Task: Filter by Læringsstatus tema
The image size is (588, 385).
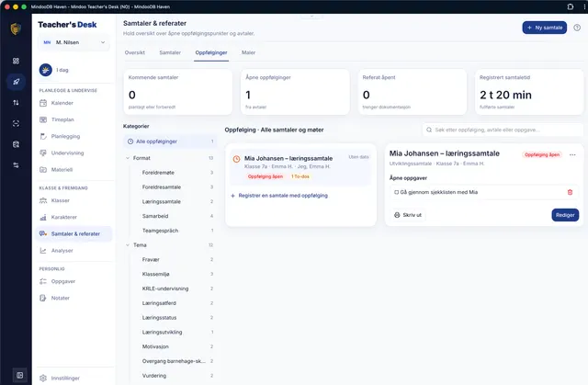Action: coord(174,318)
